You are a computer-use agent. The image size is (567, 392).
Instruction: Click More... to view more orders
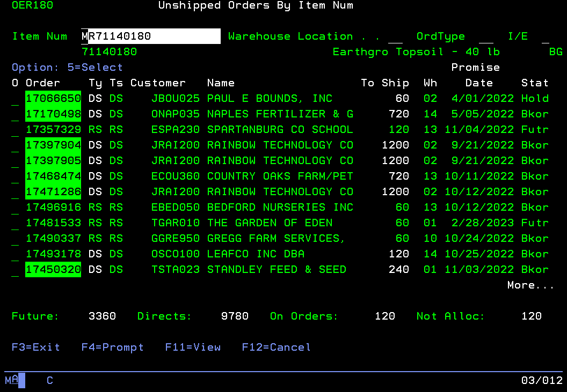click(530, 285)
